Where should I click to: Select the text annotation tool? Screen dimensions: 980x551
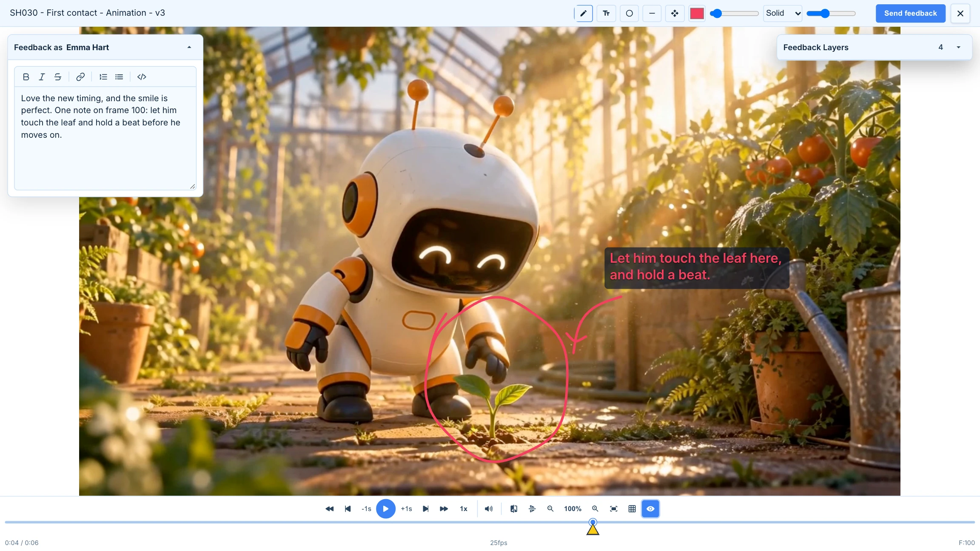pos(606,13)
